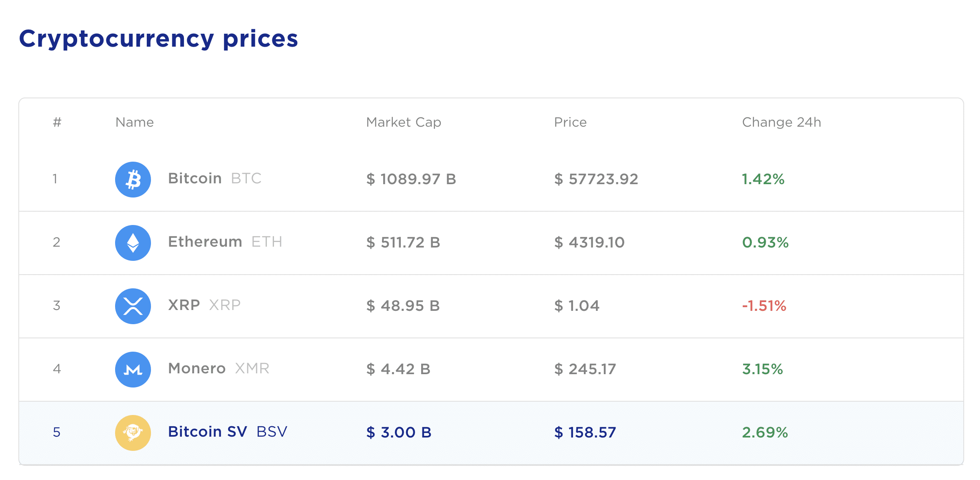Click Bitcoin SV price $ 158.57

pos(585,432)
